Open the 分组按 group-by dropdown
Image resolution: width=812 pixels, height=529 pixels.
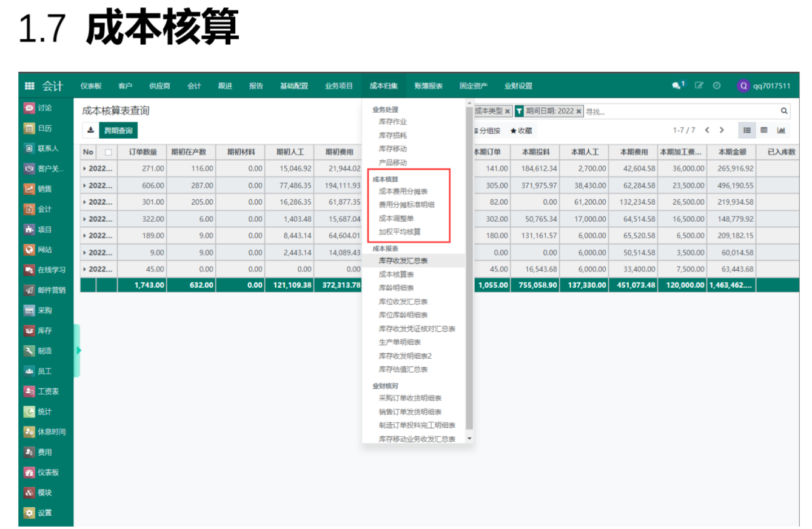click(x=486, y=130)
